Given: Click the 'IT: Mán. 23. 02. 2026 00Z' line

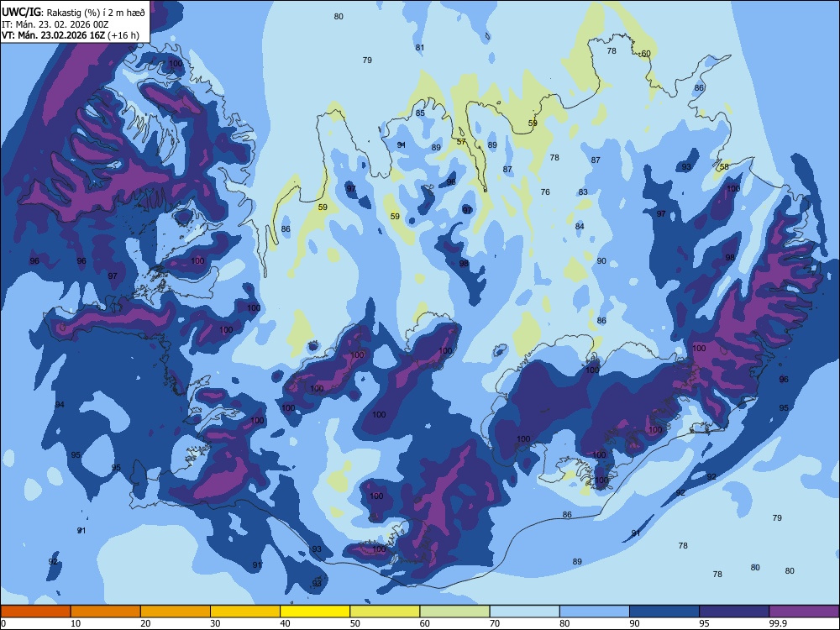Looking at the screenshot, I should tap(55, 24).
